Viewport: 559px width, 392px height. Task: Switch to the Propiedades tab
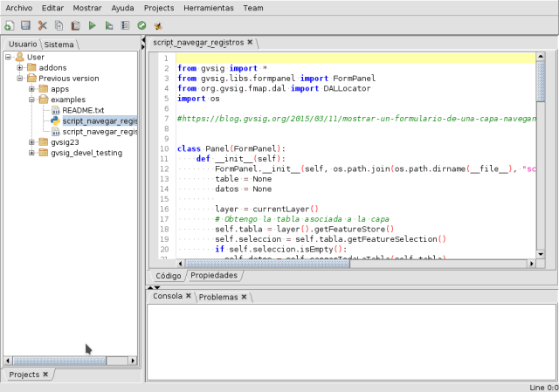(x=214, y=275)
